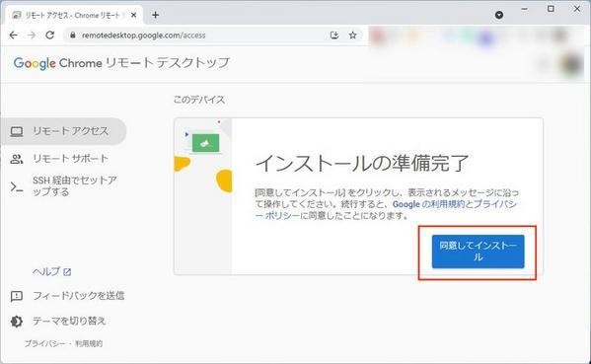Open the Google の利用規約 link

click(428, 204)
